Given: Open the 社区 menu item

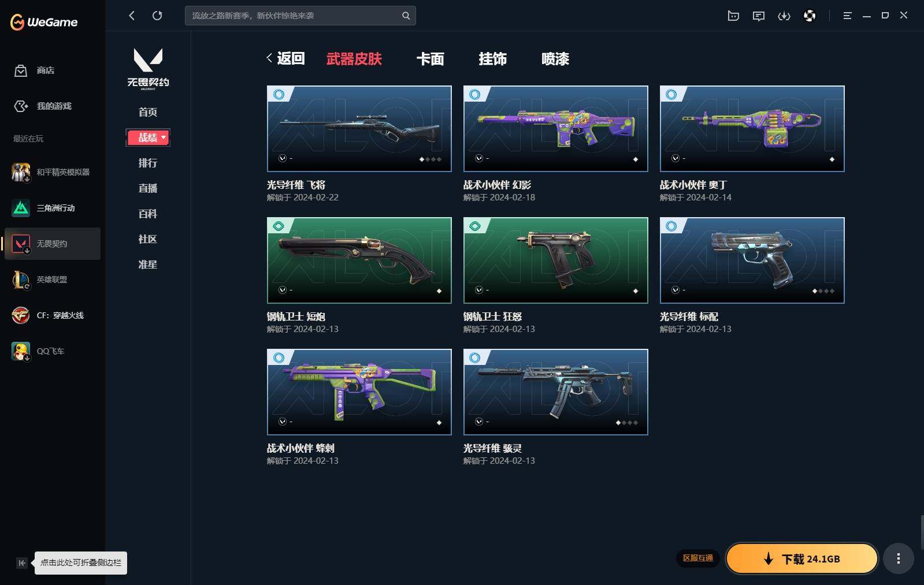Looking at the screenshot, I should (x=148, y=239).
